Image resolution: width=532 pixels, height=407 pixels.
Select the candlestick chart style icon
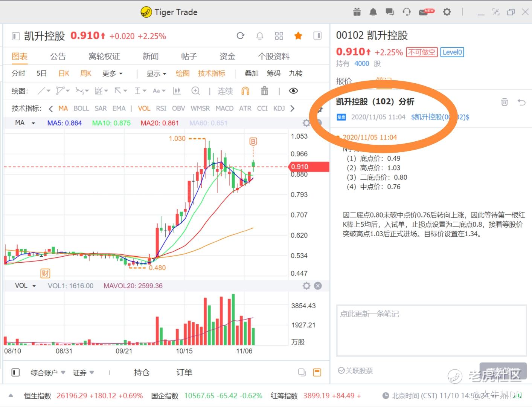click(x=177, y=91)
